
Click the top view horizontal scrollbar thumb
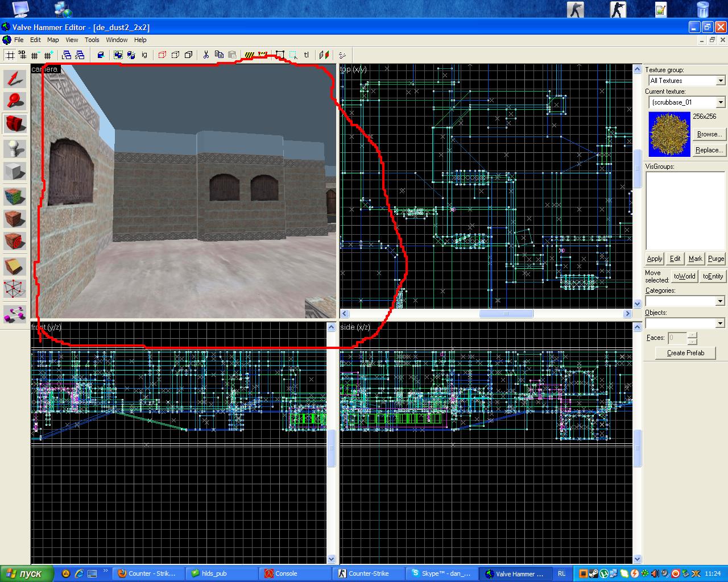pyautogui.click(x=506, y=314)
